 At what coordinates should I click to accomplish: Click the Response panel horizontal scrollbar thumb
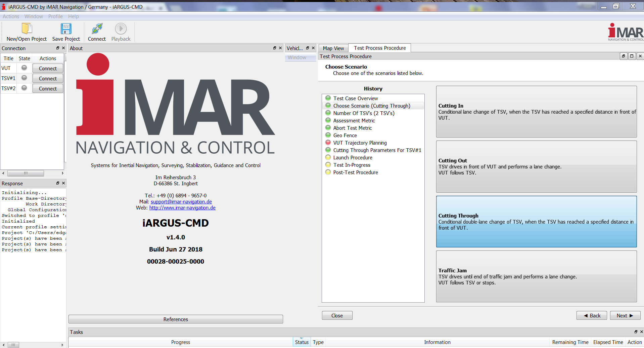coord(13,345)
